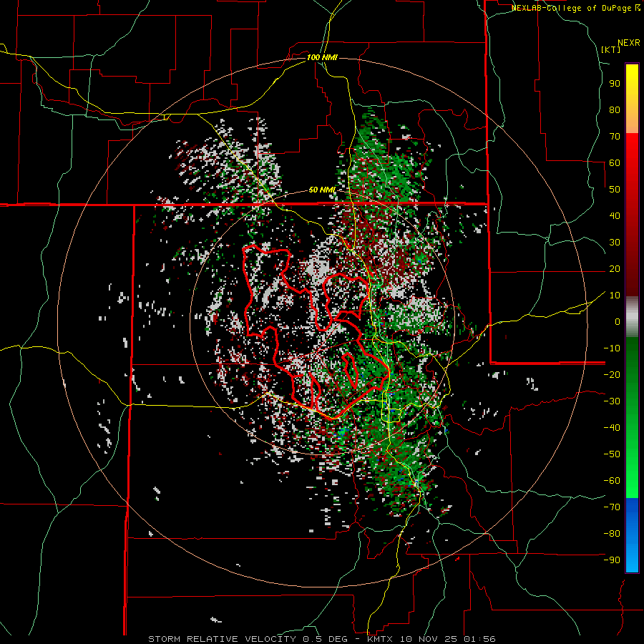Click the positive "80" scale label

(x=615, y=109)
